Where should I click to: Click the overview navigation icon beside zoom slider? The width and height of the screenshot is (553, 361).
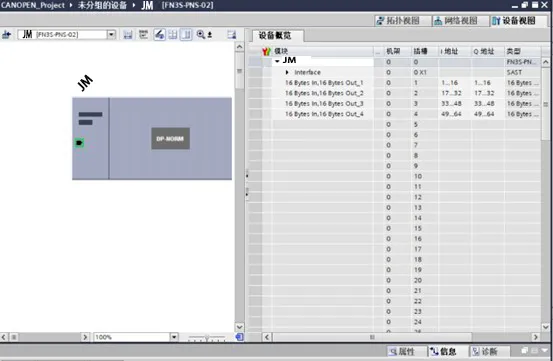239,337
